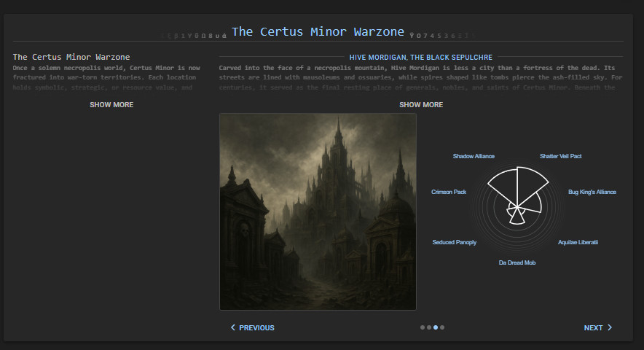644x350 pixels.
Task: Open the Da Dread Mob label
Action: click(517, 262)
